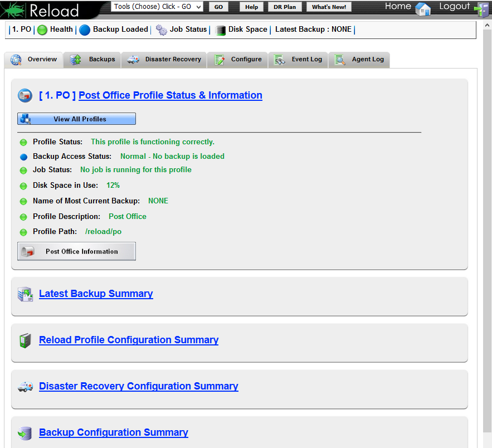Image resolution: width=492 pixels, height=448 pixels.
Task: Click the '/reload/po' profile path value
Action: click(x=103, y=232)
